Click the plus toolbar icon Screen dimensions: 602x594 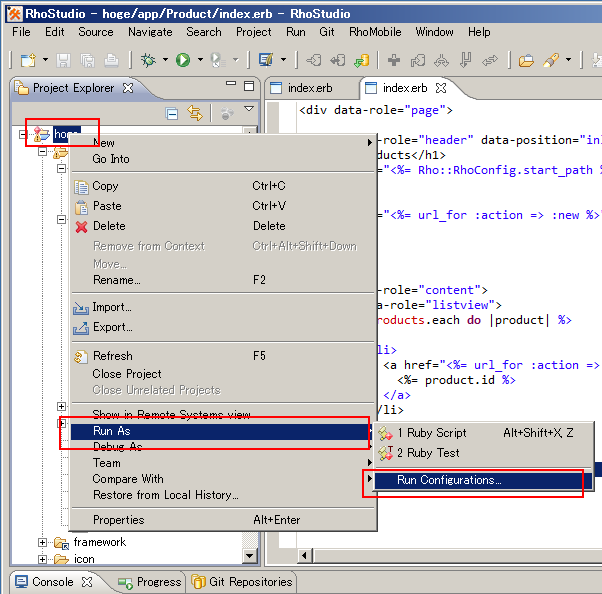(x=394, y=60)
